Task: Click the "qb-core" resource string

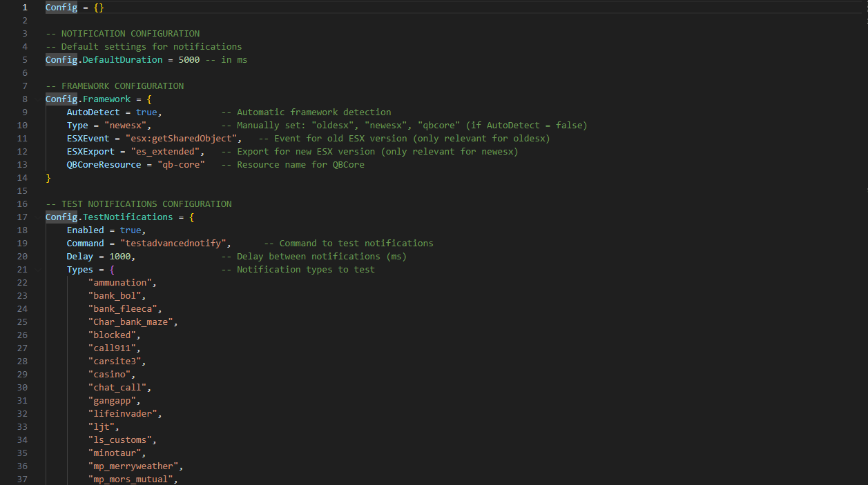Action: click(x=181, y=165)
